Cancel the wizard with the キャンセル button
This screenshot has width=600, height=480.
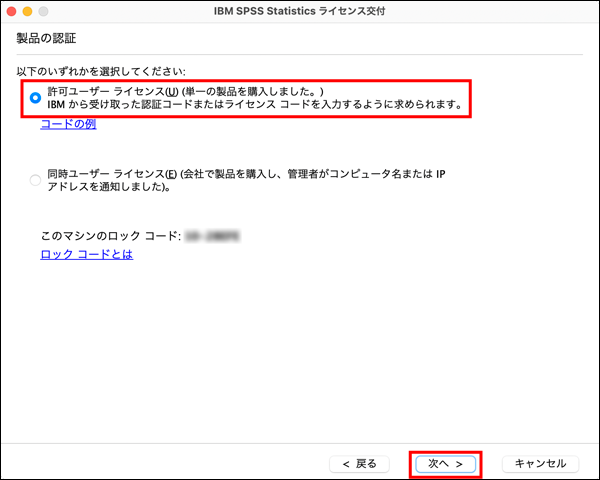click(x=540, y=463)
